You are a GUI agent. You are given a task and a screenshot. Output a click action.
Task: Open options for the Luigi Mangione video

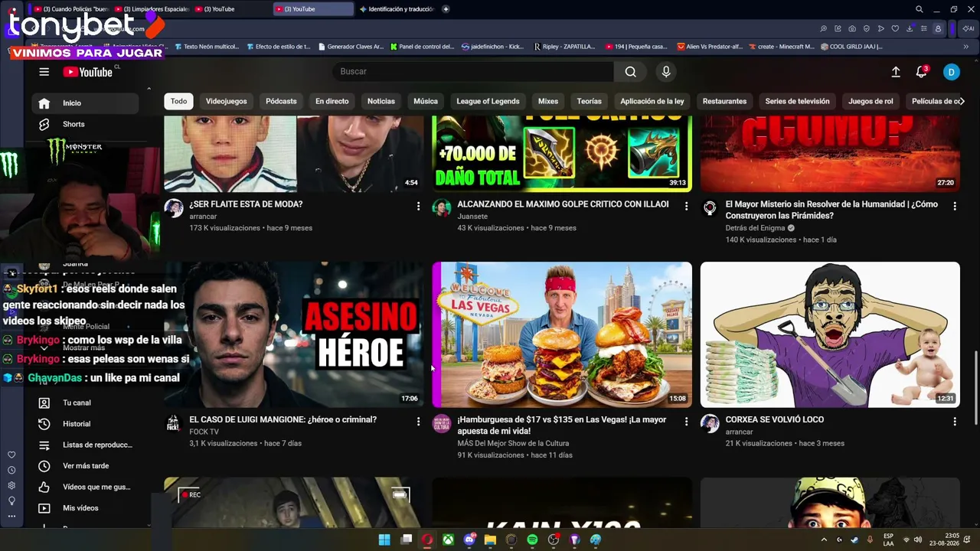(x=418, y=422)
